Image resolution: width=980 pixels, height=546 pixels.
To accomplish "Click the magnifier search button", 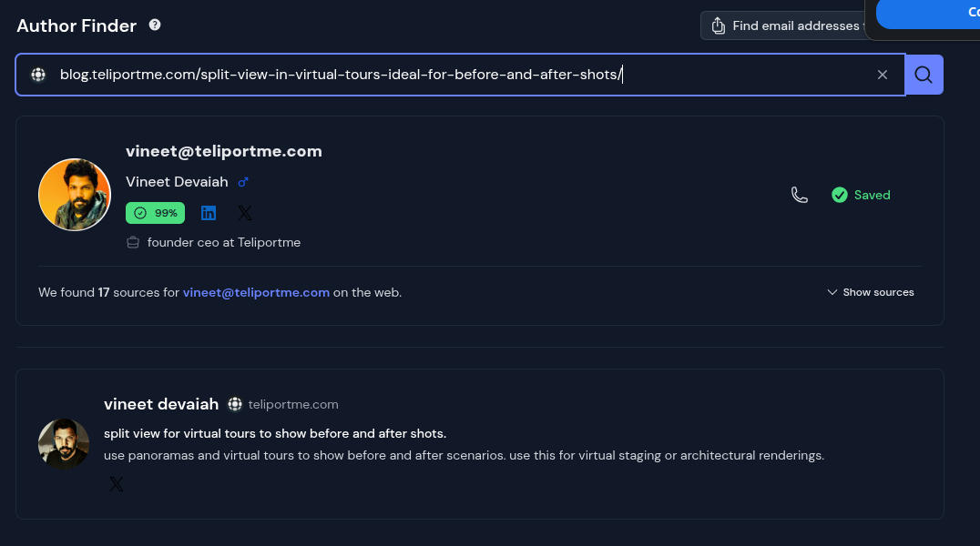I will 924,75.
